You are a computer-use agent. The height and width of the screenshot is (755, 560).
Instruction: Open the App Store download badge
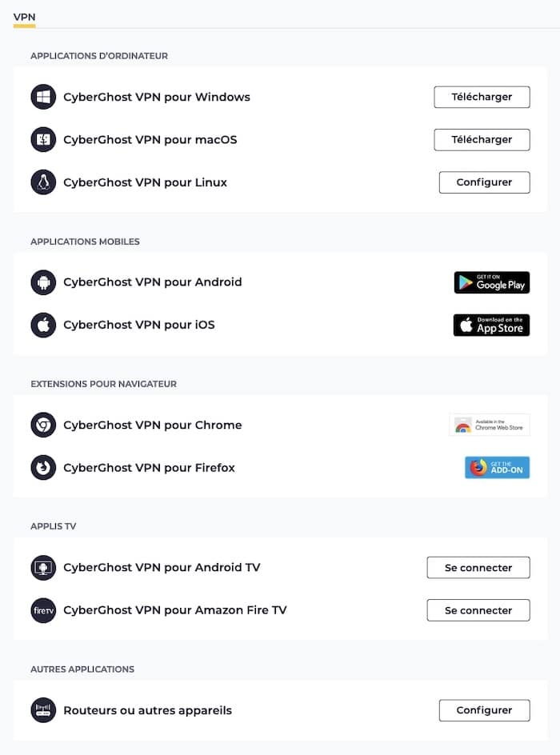(491, 325)
